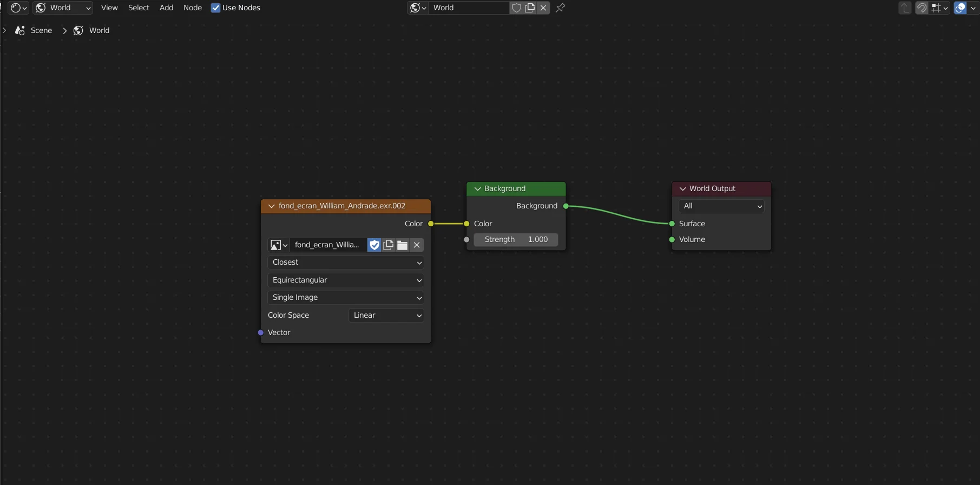Open image file using the folder icon

click(x=402, y=245)
